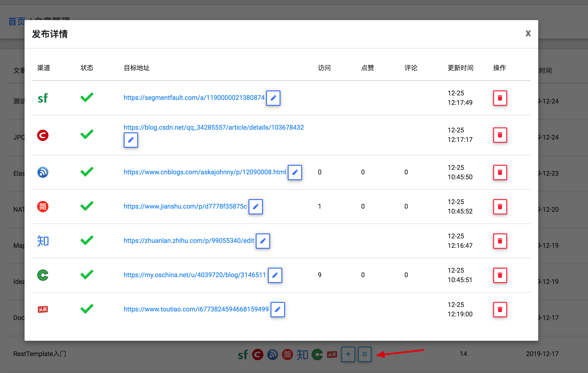Click the cnblogs RSS channel icon
Viewport: 588px width, 373px height.
coord(43,172)
